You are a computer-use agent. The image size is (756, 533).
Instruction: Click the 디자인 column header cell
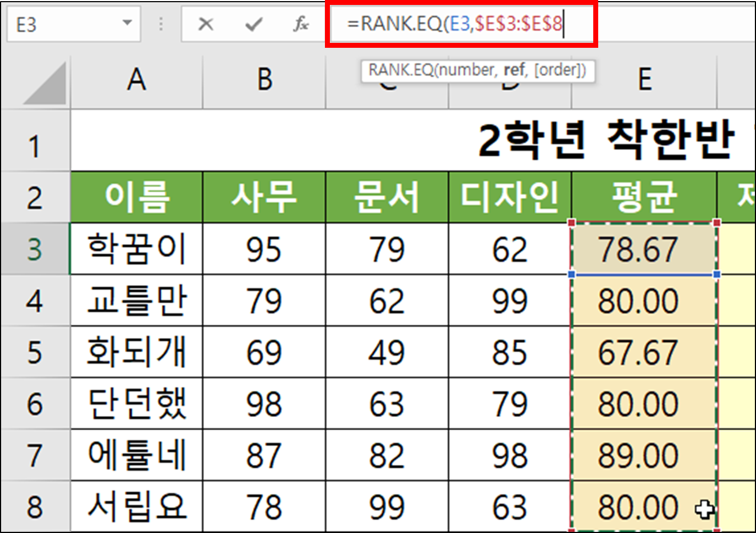coord(510,198)
